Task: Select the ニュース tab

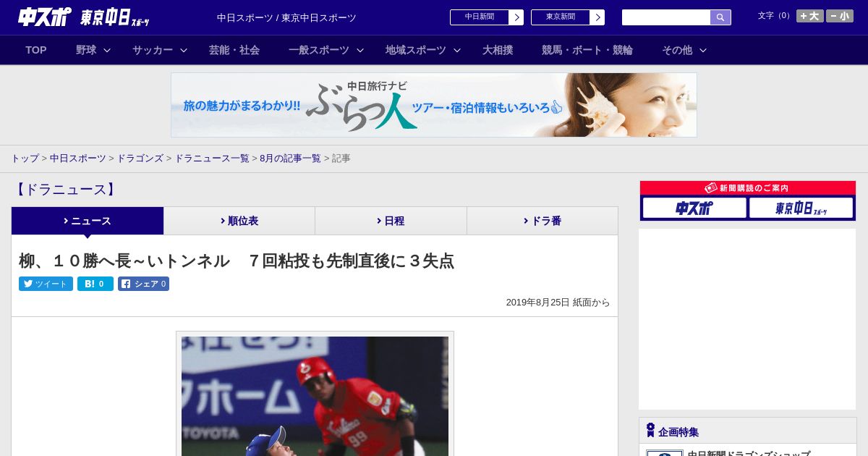Action: click(x=88, y=221)
